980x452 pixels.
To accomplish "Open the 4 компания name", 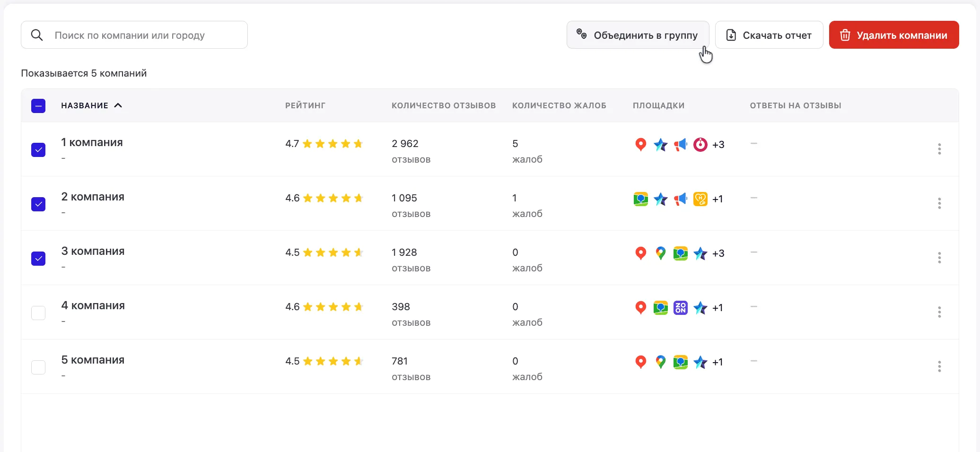I will [x=93, y=305].
